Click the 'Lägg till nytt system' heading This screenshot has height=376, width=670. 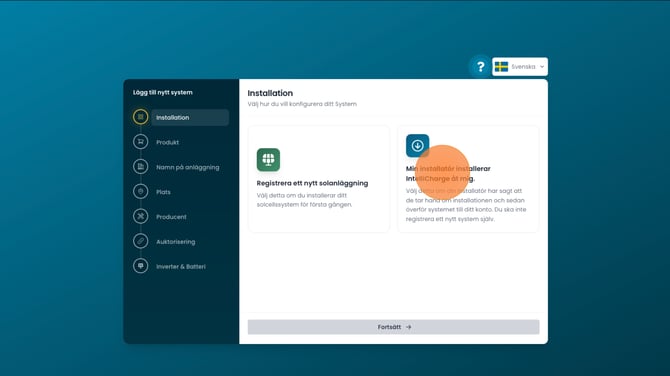[163, 92]
